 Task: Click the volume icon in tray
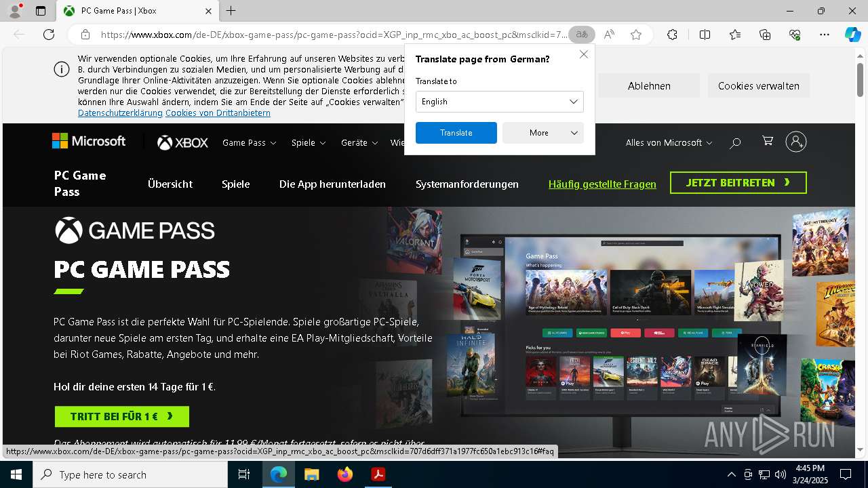(781, 474)
